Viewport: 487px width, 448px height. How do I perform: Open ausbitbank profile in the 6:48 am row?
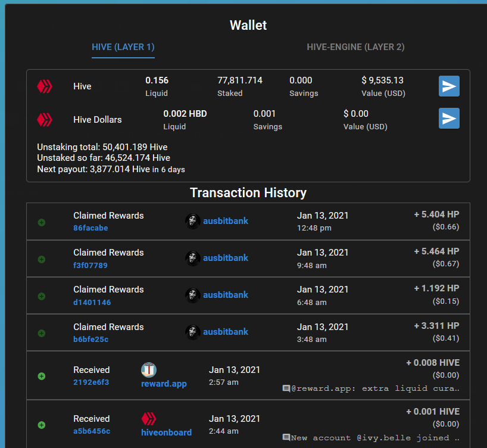pyautogui.click(x=226, y=295)
